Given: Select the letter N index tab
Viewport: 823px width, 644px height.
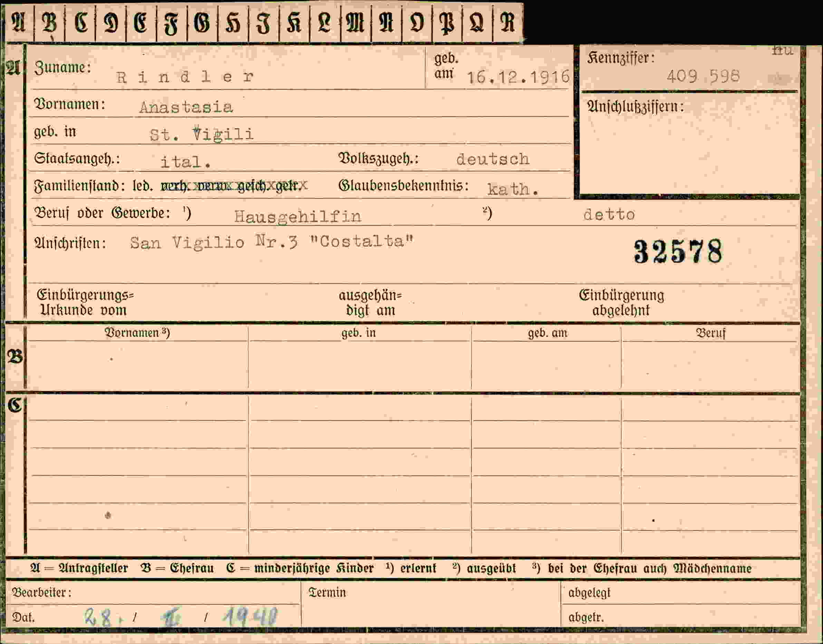Looking at the screenshot, I should tap(387, 22).
